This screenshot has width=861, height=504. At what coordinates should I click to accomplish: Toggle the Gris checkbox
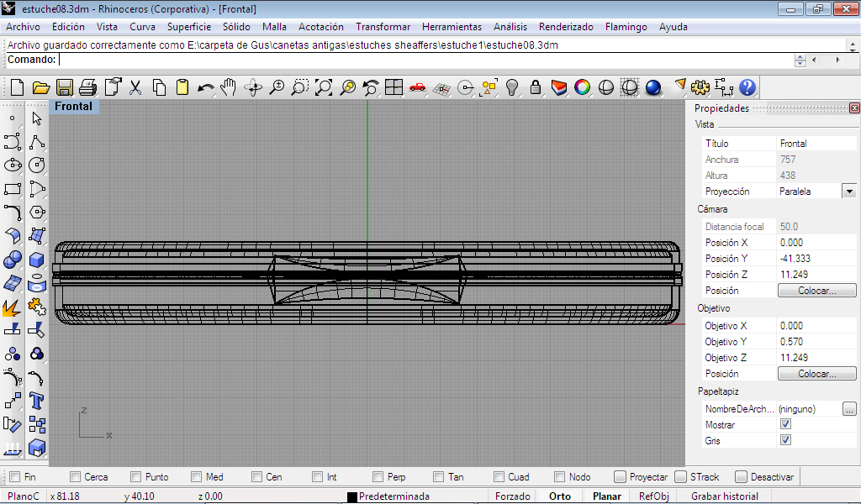click(x=785, y=440)
